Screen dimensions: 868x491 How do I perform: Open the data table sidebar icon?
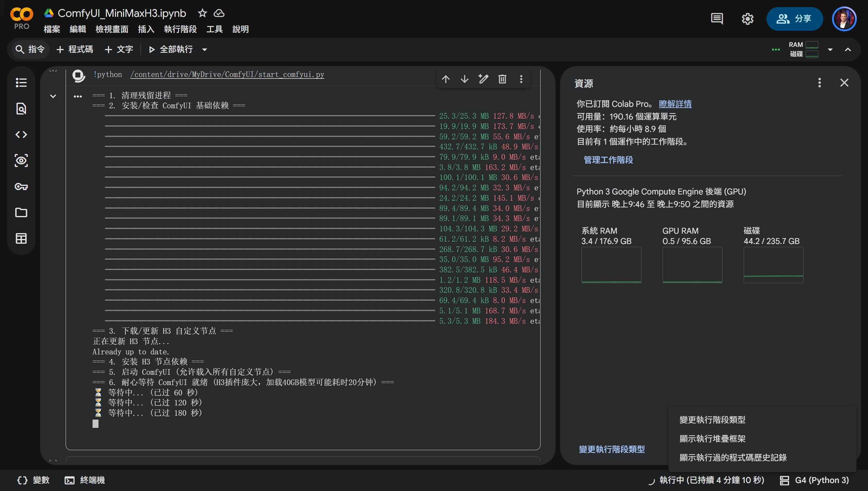pos(21,238)
